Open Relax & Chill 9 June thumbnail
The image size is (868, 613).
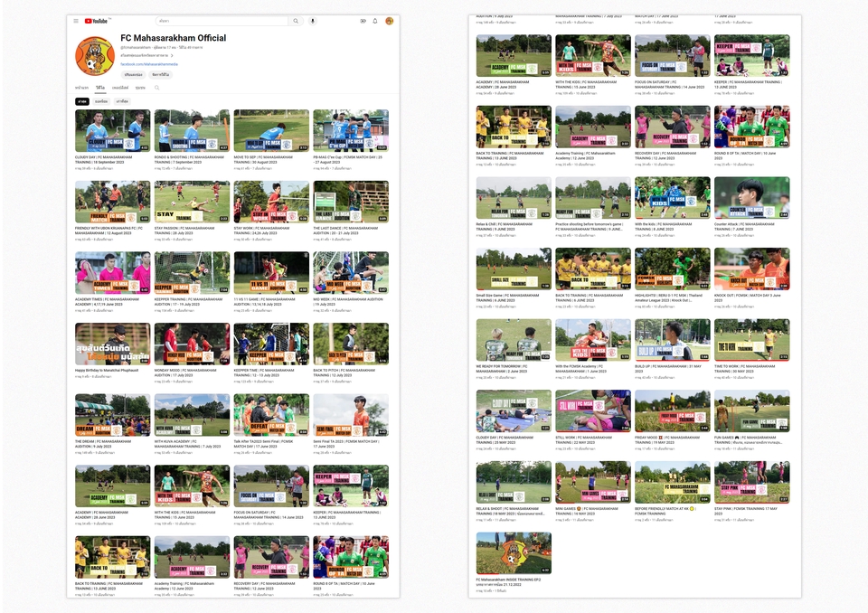[x=514, y=198]
